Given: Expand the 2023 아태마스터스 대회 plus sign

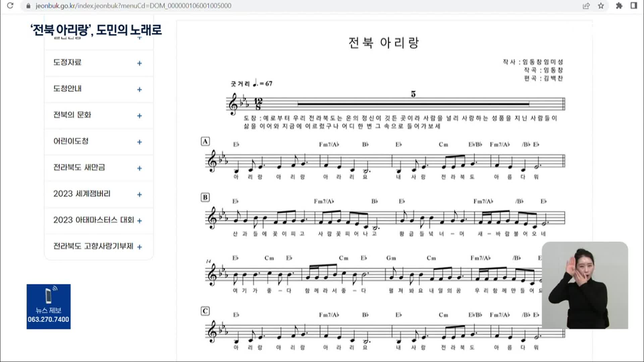Looking at the screenshot, I should [140, 221].
